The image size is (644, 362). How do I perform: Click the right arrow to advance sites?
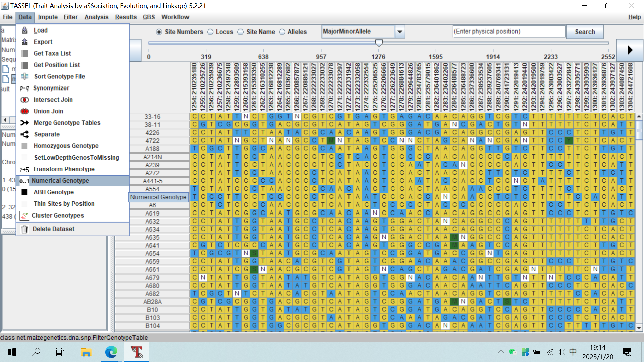(x=629, y=50)
